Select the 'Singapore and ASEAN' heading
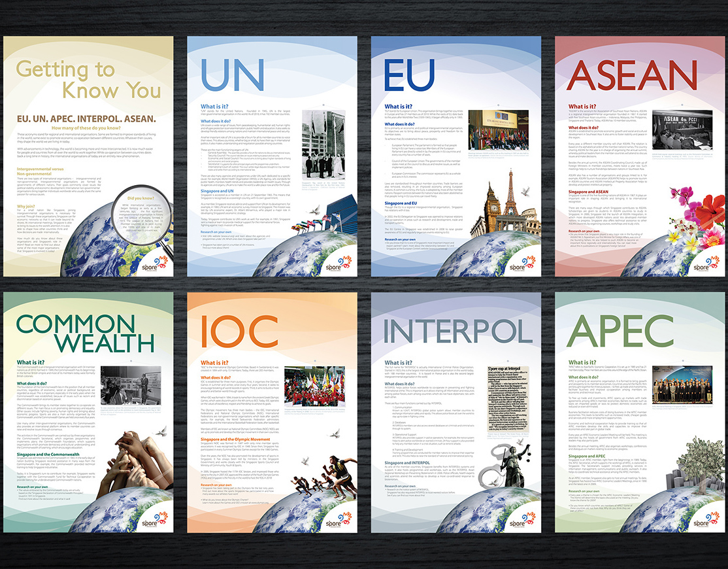Image resolution: width=728 pixels, height=569 pixels. 588,192
